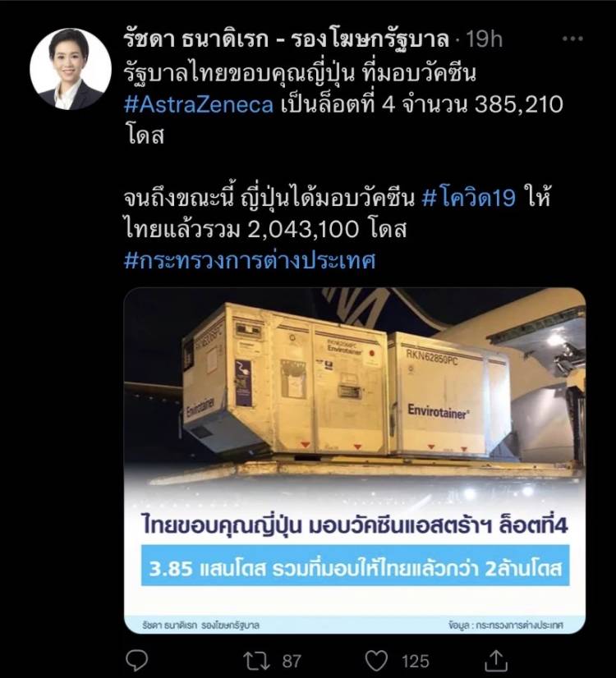
Task: Retweet using the retweet arrows icon
Action: 256,661
